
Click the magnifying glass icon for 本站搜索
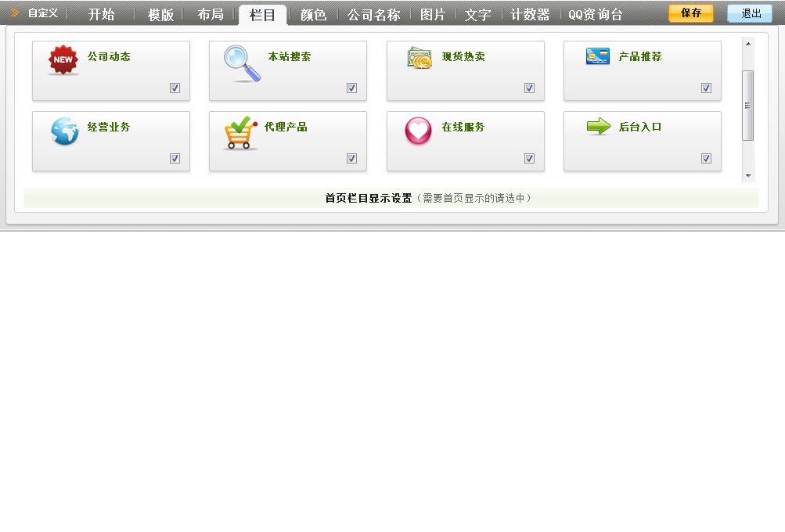pos(241,63)
